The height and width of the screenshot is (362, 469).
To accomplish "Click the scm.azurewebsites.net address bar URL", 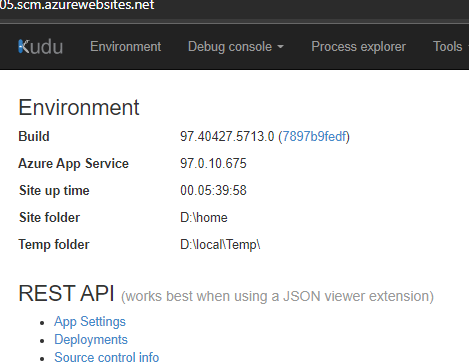I will pos(77,5).
